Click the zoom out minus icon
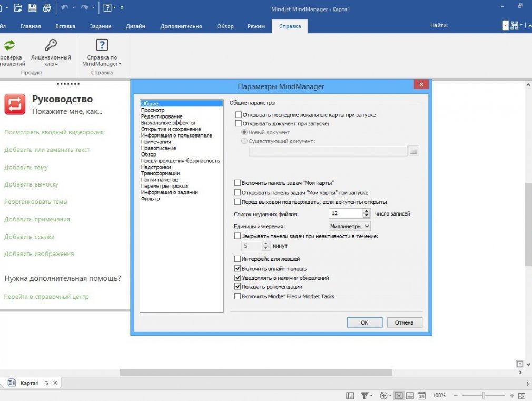 pyautogui.click(x=456, y=396)
